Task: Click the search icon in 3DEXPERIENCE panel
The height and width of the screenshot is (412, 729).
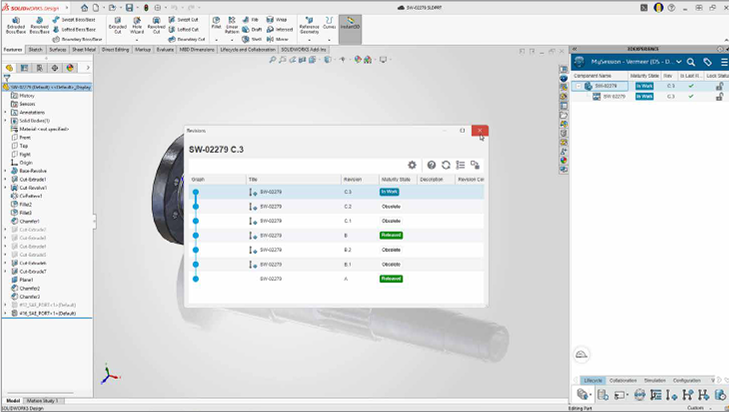Action: click(x=691, y=62)
